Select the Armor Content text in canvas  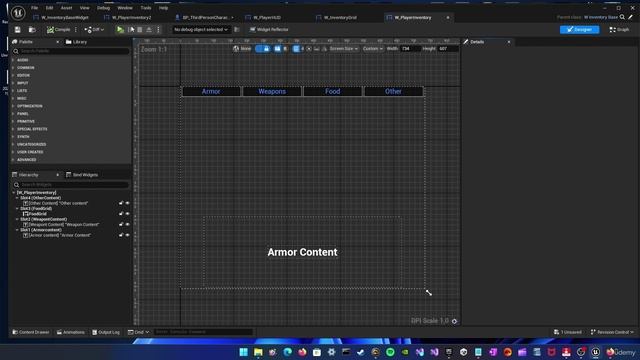tap(302, 252)
